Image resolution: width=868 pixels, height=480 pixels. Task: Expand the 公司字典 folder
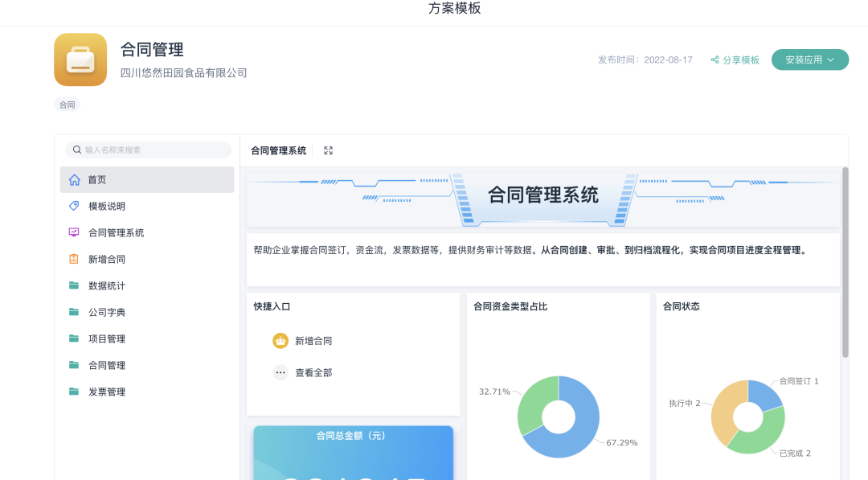(x=147, y=312)
